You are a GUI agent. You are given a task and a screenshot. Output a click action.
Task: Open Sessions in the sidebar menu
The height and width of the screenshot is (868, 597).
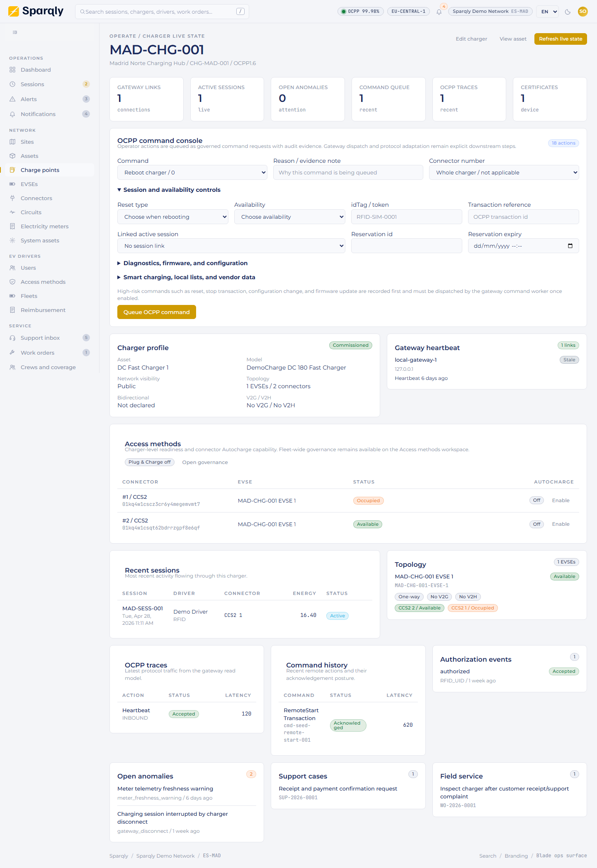pyautogui.click(x=50, y=84)
